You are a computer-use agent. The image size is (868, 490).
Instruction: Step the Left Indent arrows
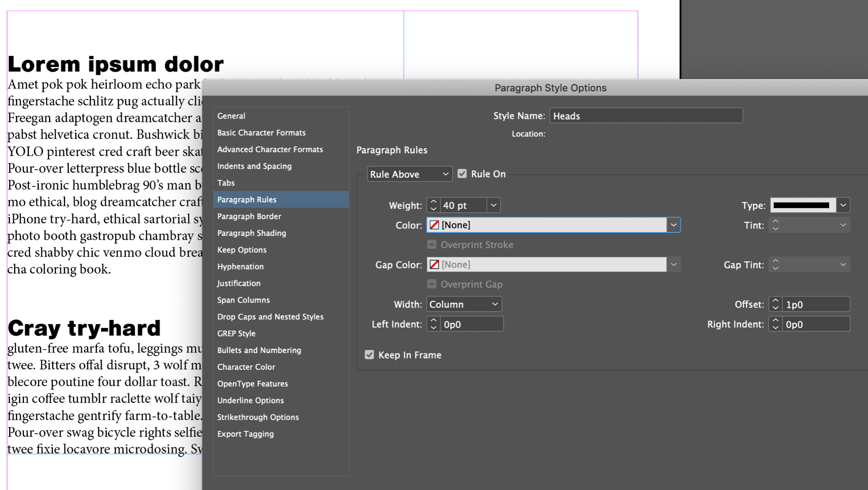(x=433, y=324)
